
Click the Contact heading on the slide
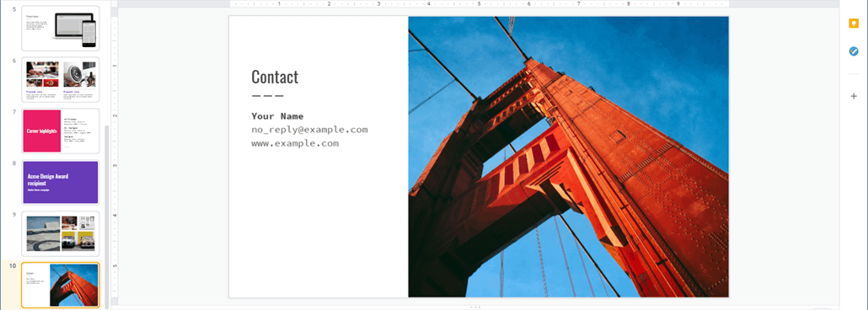275,77
